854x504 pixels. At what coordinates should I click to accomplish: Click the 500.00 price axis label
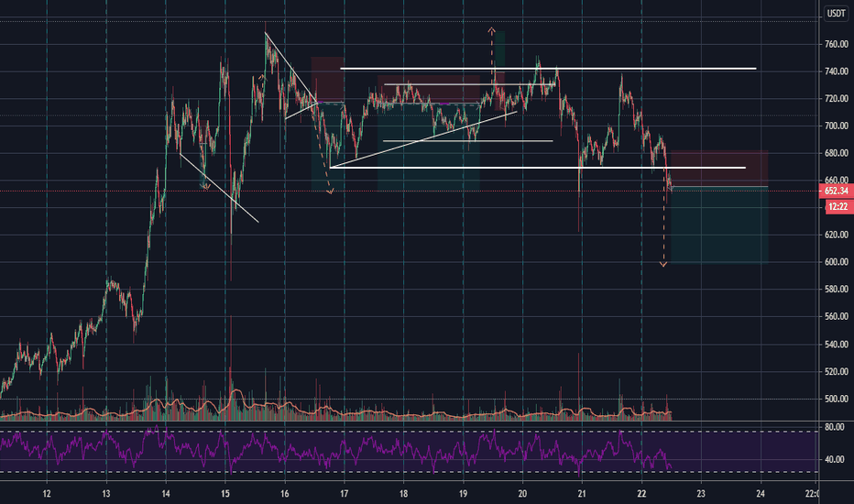coord(836,399)
